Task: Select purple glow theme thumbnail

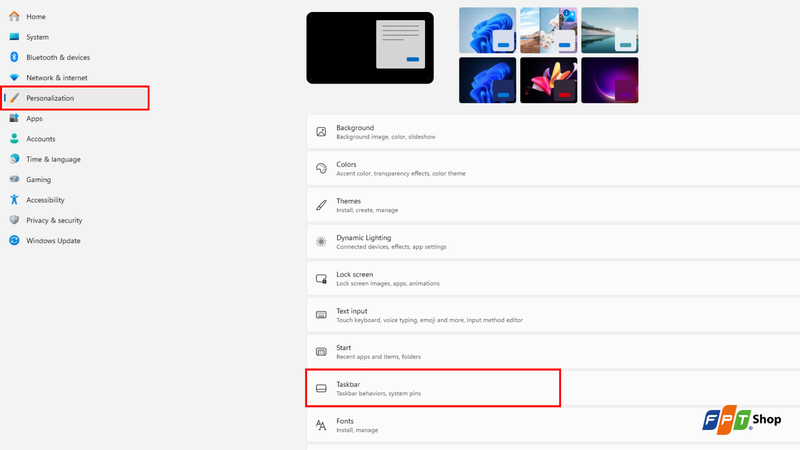Action: 610,80
